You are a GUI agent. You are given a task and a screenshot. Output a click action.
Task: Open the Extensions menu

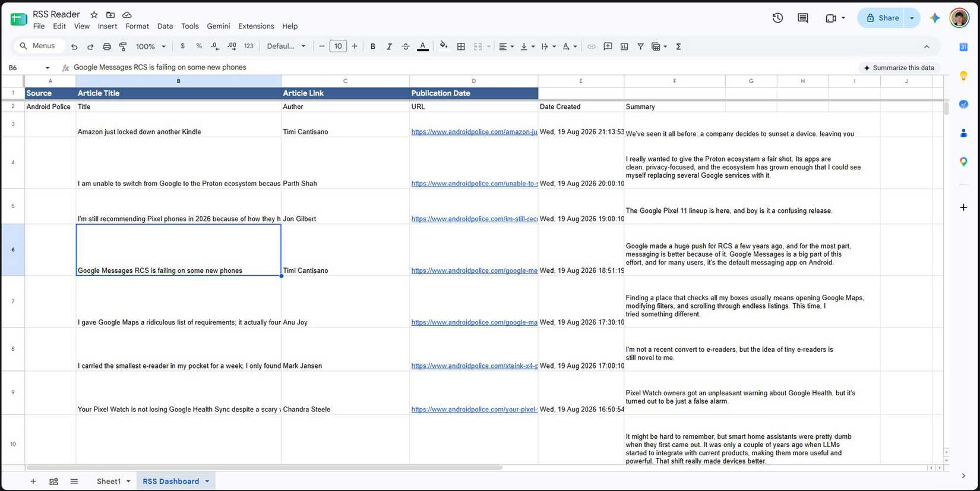tap(256, 26)
